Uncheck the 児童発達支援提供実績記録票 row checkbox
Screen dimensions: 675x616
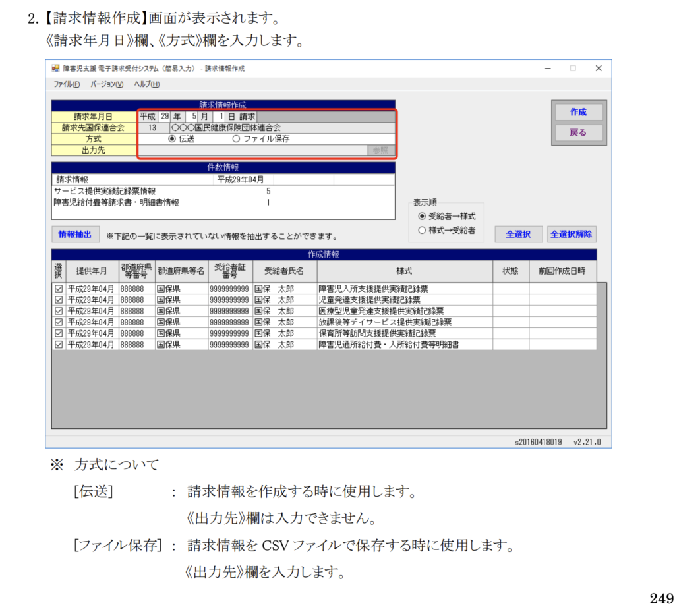(59, 300)
